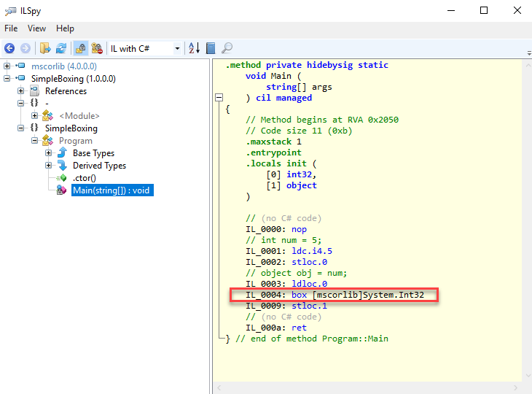The height and width of the screenshot is (394, 532).
Task: Expand the References tree node
Action: (21, 91)
